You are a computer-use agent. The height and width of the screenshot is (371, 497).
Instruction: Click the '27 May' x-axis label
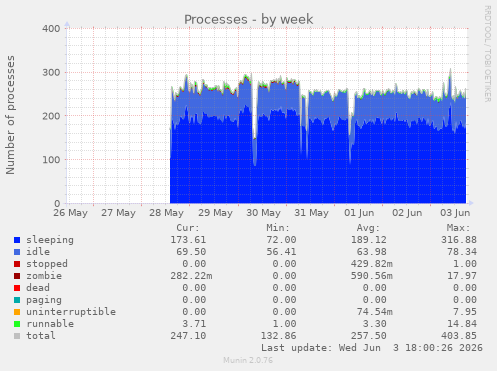click(x=118, y=213)
